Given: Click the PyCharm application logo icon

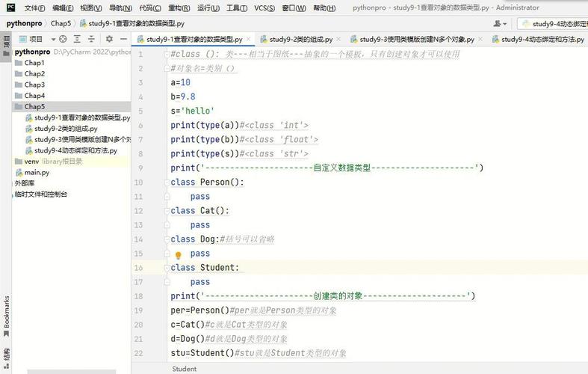Looking at the screenshot, I should pyautogui.click(x=11, y=7).
